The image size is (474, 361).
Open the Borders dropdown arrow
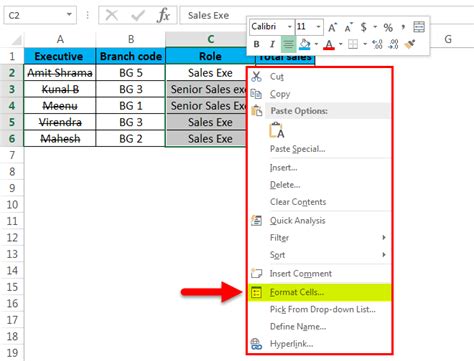(x=365, y=44)
